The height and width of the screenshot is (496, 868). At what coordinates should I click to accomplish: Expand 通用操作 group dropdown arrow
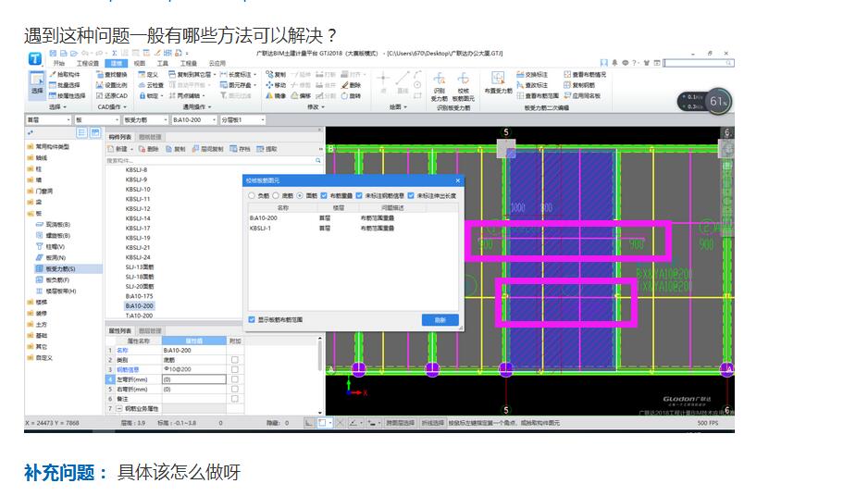pyautogui.click(x=210, y=106)
